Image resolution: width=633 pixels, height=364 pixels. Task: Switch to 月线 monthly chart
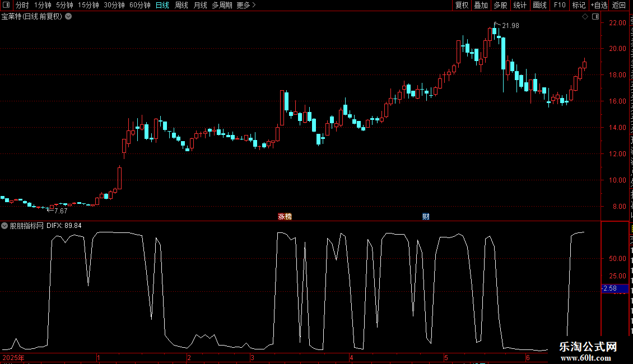tap(200, 5)
